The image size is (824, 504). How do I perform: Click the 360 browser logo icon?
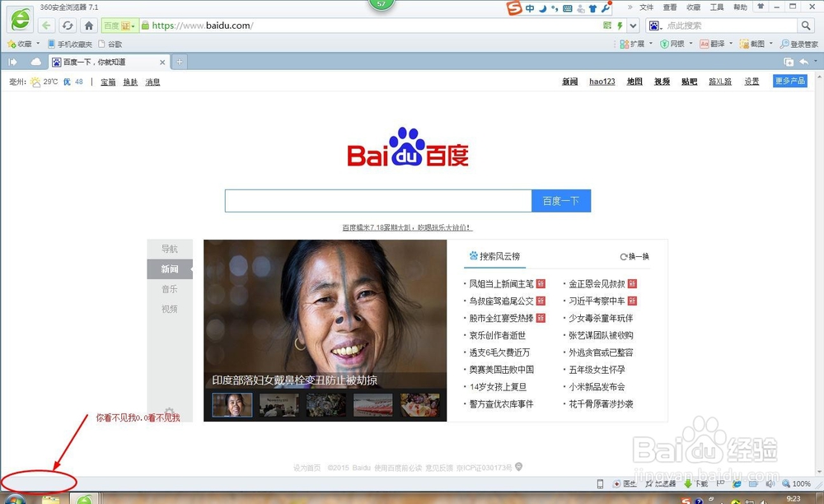tap(20, 19)
